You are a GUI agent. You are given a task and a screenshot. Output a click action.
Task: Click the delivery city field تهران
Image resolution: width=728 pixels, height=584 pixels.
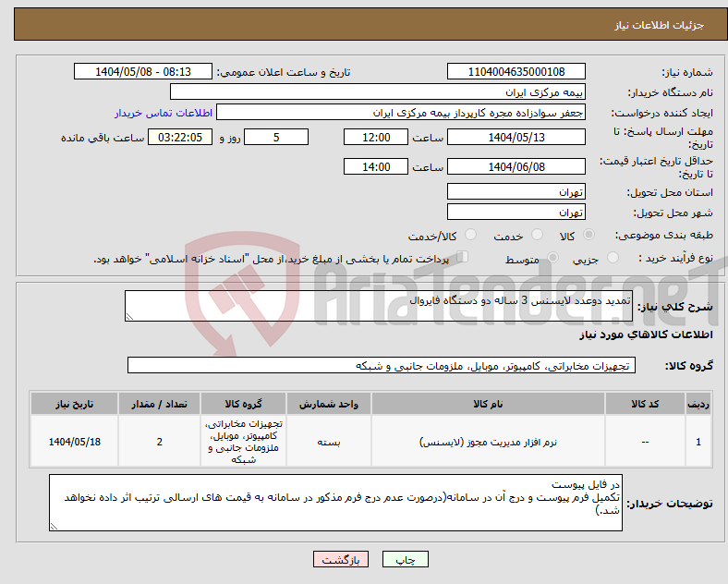tap(516, 212)
